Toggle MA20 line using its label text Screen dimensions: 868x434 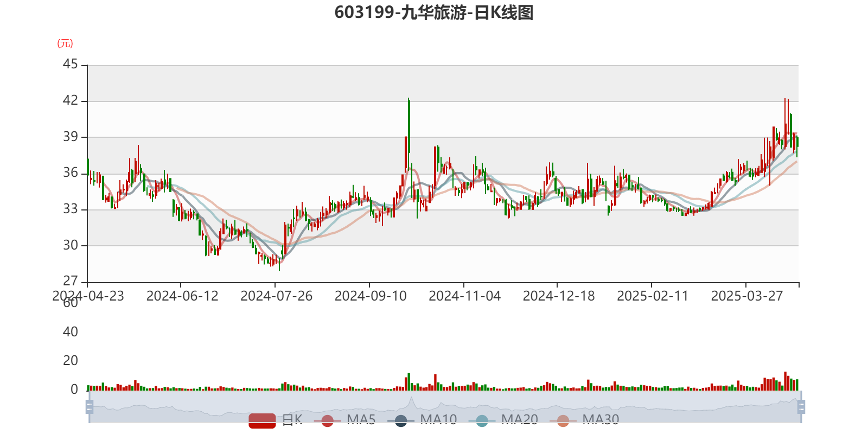[519, 419]
